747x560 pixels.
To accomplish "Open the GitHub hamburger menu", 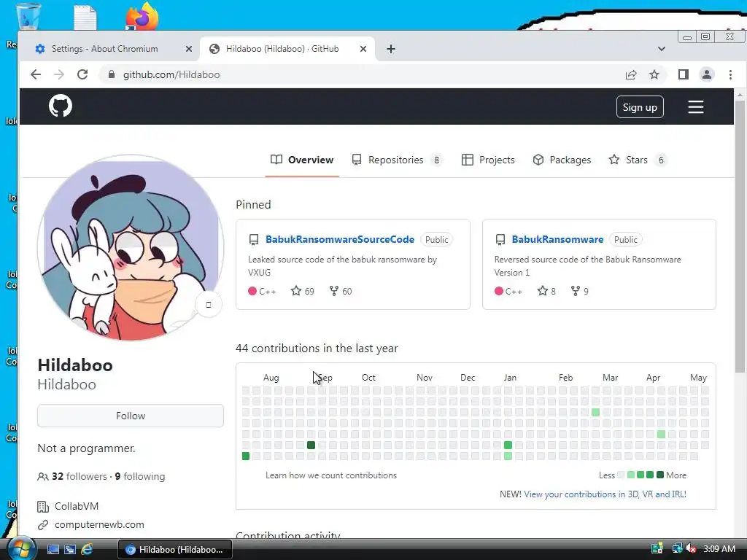I will [695, 106].
